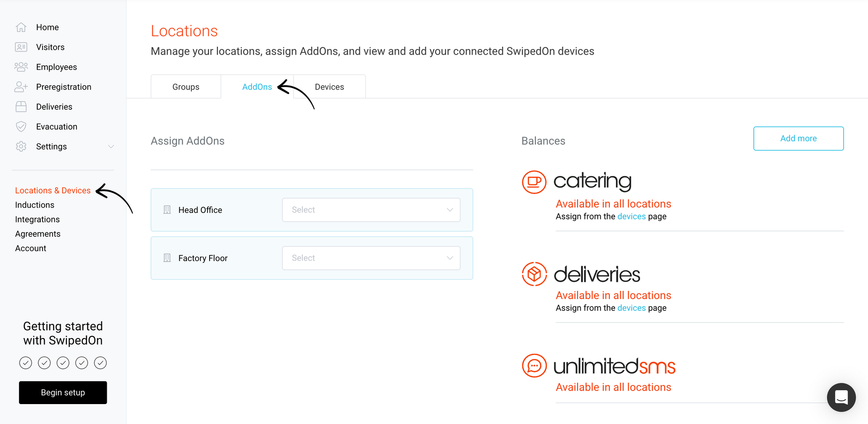Select the Preregistration add-person icon
This screenshot has height=424, width=868.
pyautogui.click(x=21, y=87)
